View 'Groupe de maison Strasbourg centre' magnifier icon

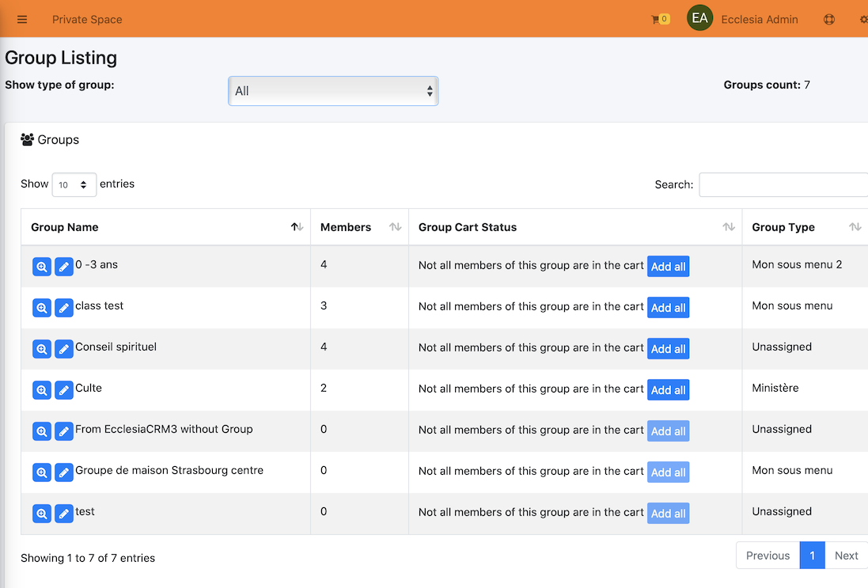pos(42,472)
